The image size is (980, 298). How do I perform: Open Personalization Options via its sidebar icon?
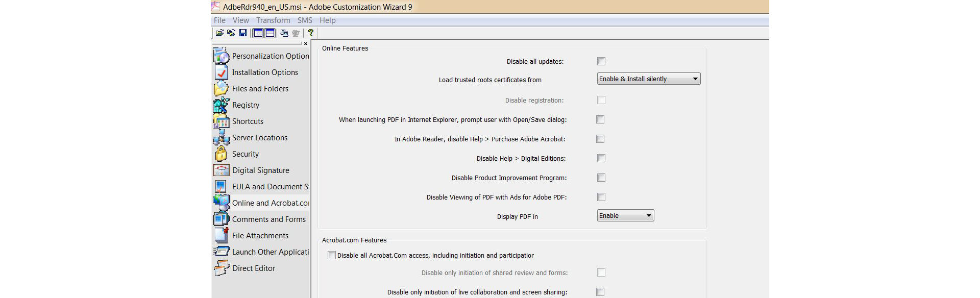(x=221, y=56)
